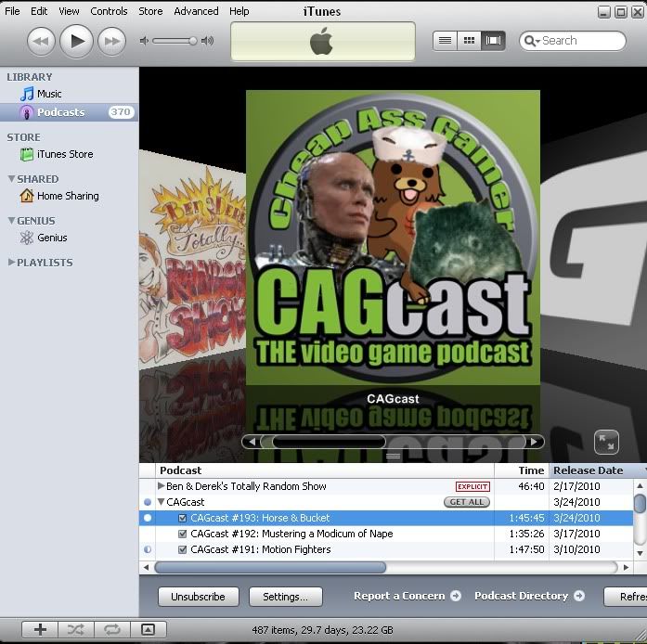Open Podcast Directory link
Screen dimensions: 647x644
click(529, 596)
